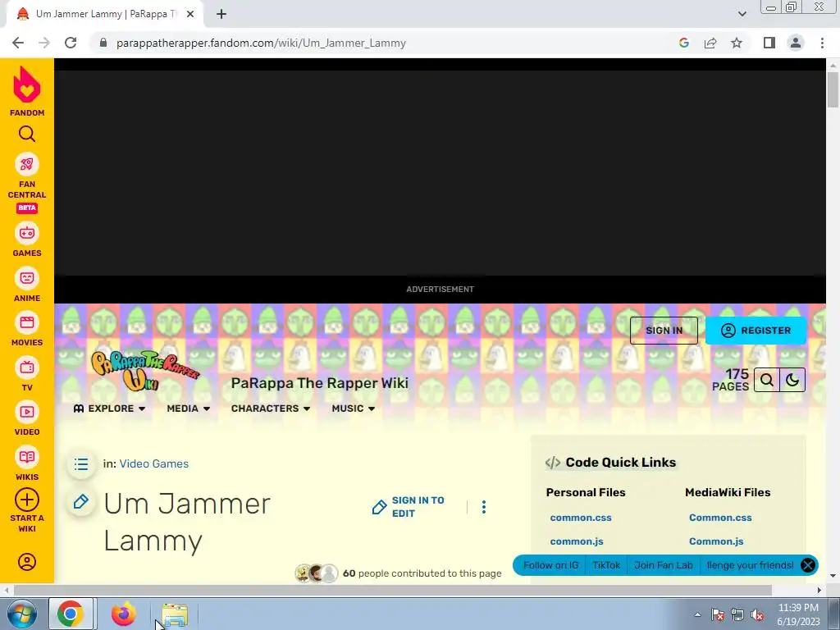Click the Register button

pos(756,331)
